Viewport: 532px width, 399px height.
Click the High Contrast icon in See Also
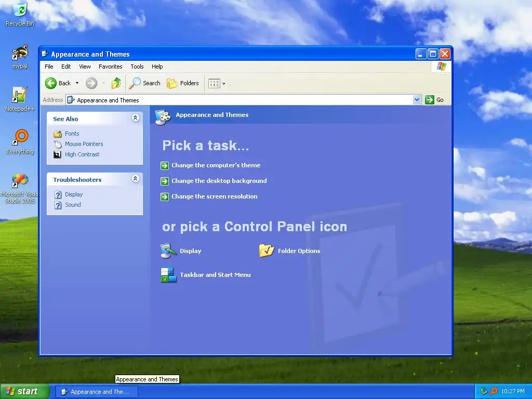point(58,154)
